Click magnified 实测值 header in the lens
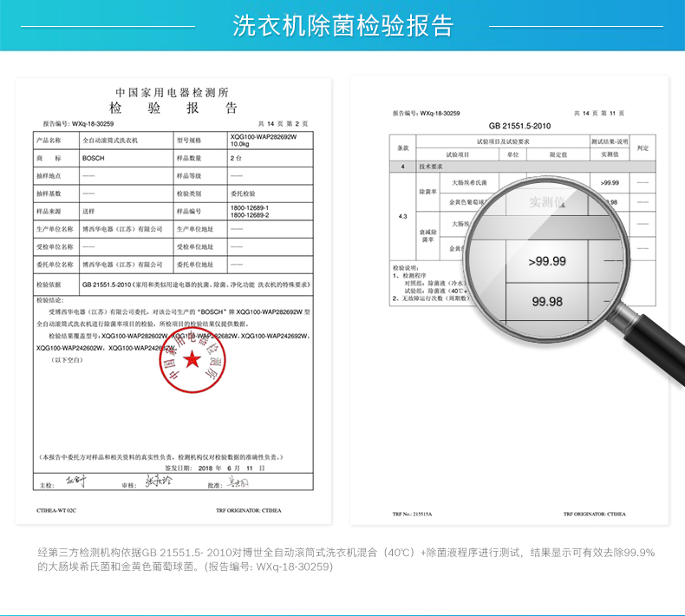Image resolution: width=685 pixels, height=616 pixels. pos(547,202)
